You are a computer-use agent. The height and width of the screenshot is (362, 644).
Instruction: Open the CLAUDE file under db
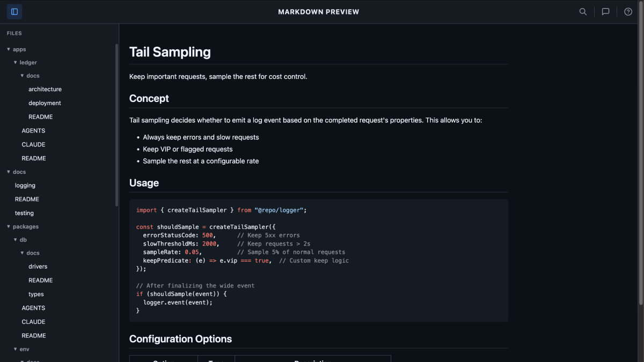tap(33, 322)
